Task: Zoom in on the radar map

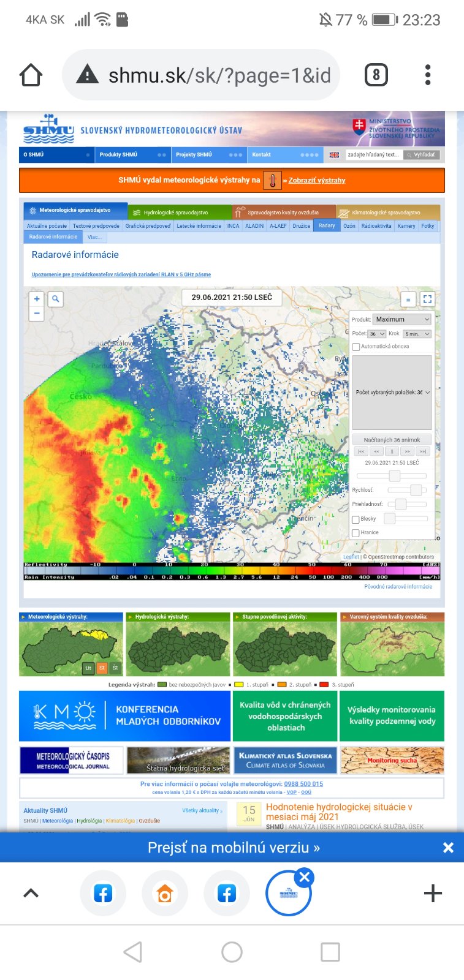Action: point(37,299)
